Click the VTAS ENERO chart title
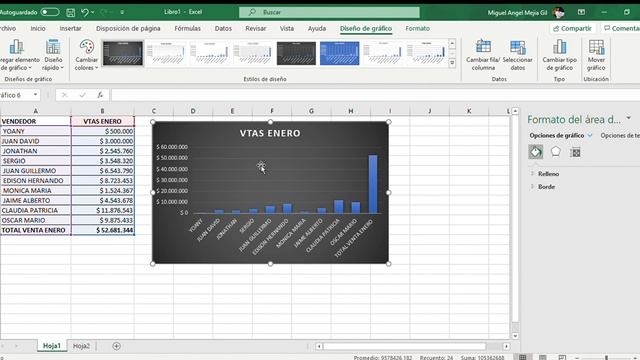The width and height of the screenshot is (640, 360). [x=270, y=133]
